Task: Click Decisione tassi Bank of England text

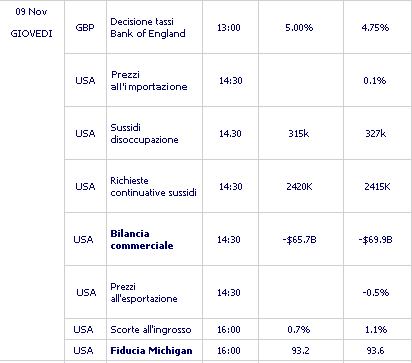Action: 148,28
